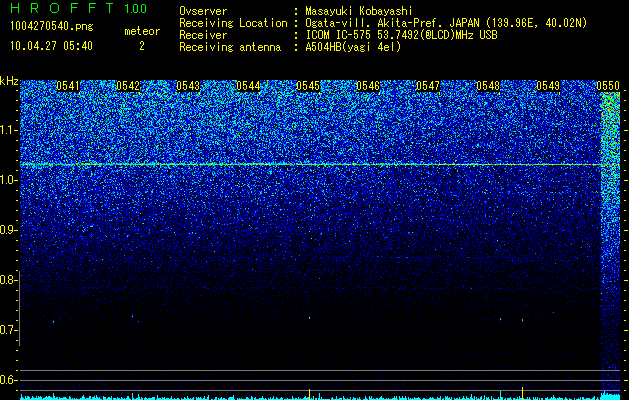
Task: Click the 0543 time marker
Action: click(188, 86)
